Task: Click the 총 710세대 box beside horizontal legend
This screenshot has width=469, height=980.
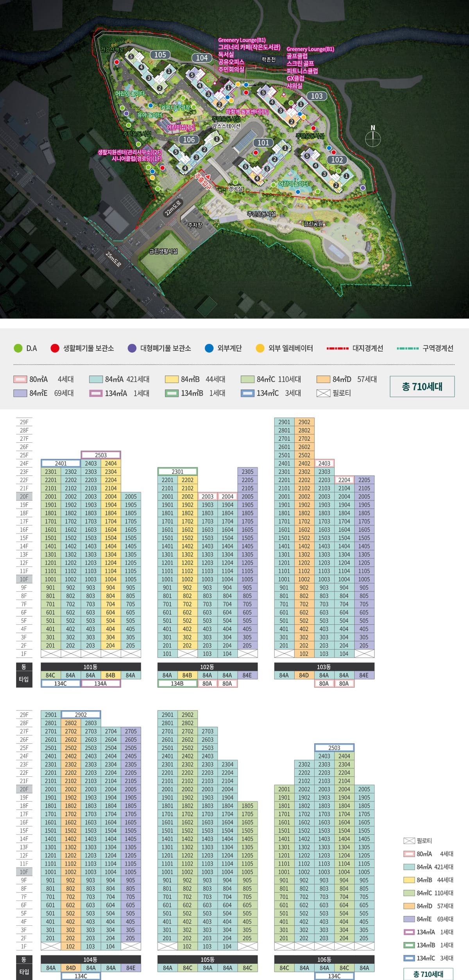Action: click(422, 386)
